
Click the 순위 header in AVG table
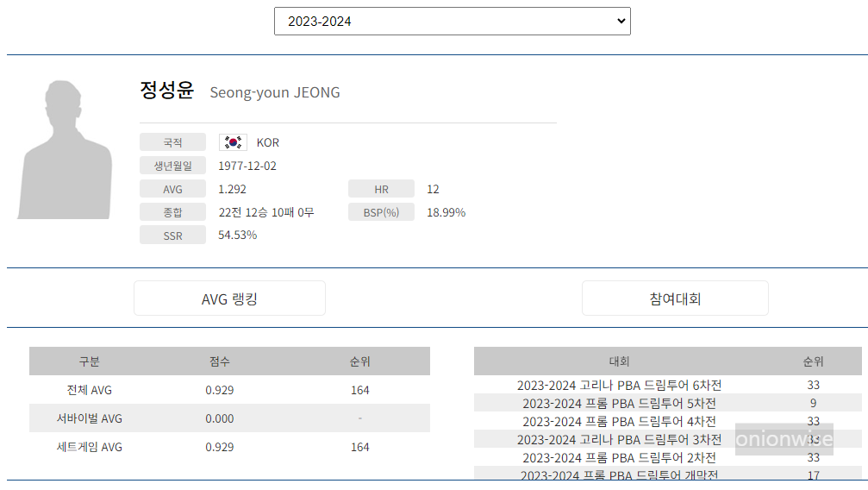click(x=359, y=361)
